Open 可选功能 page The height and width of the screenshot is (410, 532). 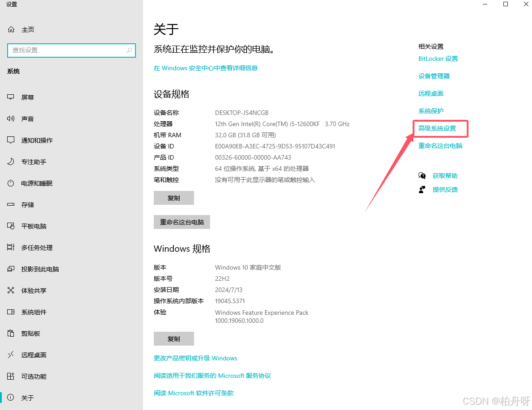34,376
